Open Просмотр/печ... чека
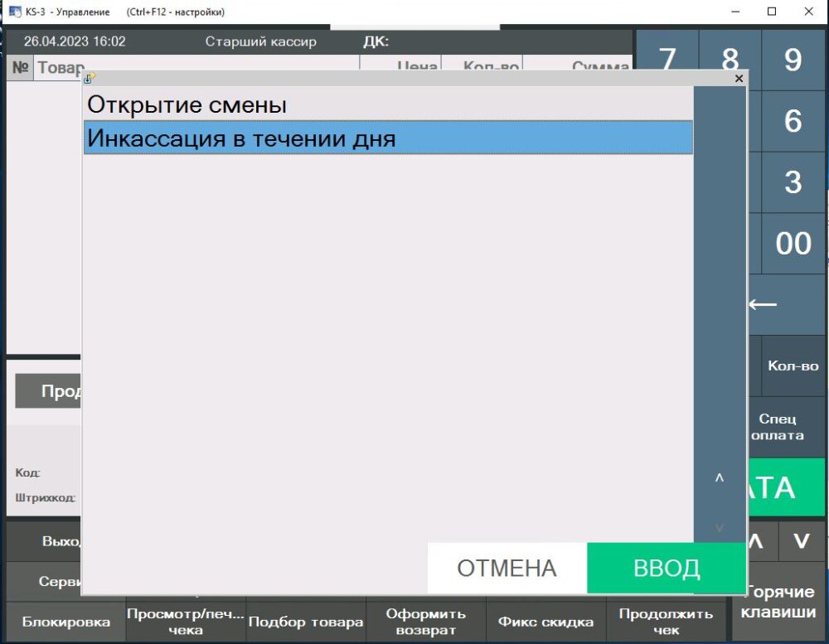 [x=186, y=622]
